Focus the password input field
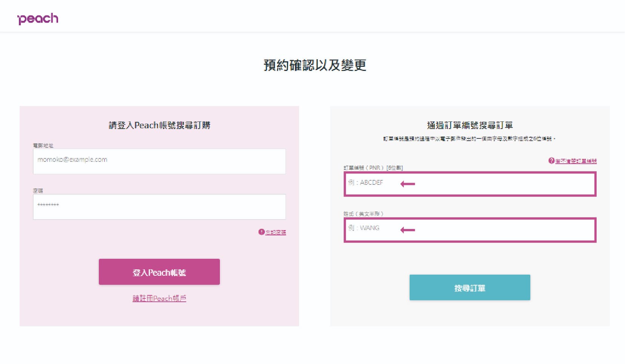The height and width of the screenshot is (364, 625). (159, 207)
